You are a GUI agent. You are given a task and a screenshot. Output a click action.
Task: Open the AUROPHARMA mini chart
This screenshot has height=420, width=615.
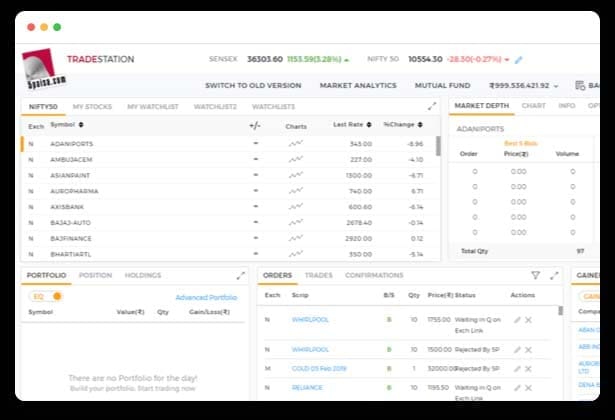click(296, 191)
